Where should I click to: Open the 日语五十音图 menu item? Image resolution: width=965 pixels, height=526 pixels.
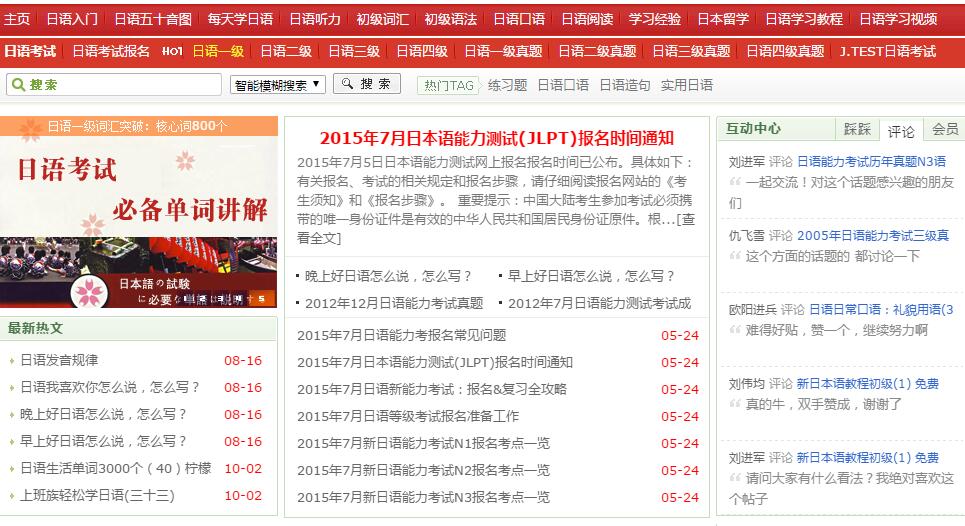tap(152, 19)
